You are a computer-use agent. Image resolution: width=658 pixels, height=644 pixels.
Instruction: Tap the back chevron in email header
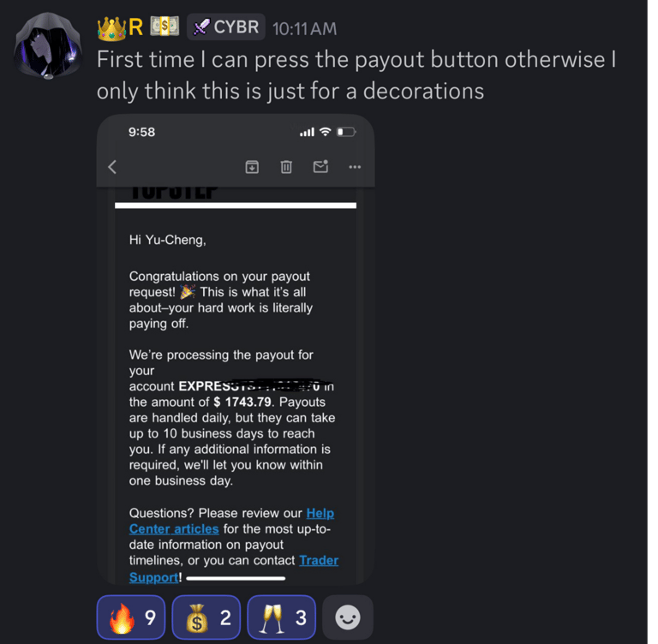pos(112,167)
